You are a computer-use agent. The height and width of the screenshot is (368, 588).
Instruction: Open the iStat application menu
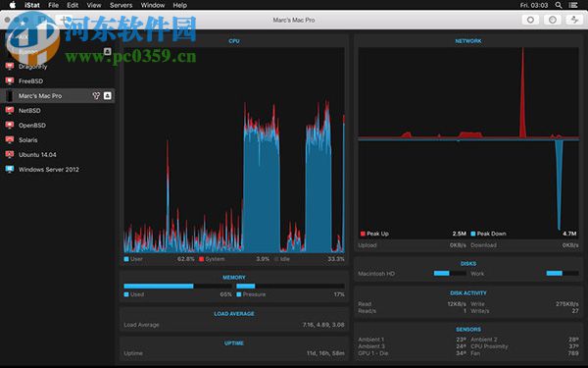[x=32, y=5]
